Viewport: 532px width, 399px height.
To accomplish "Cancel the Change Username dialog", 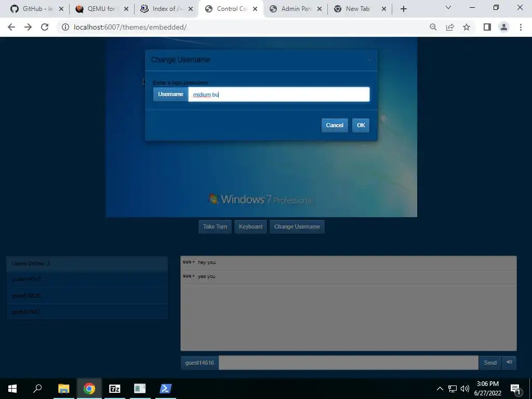I will coord(335,125).
